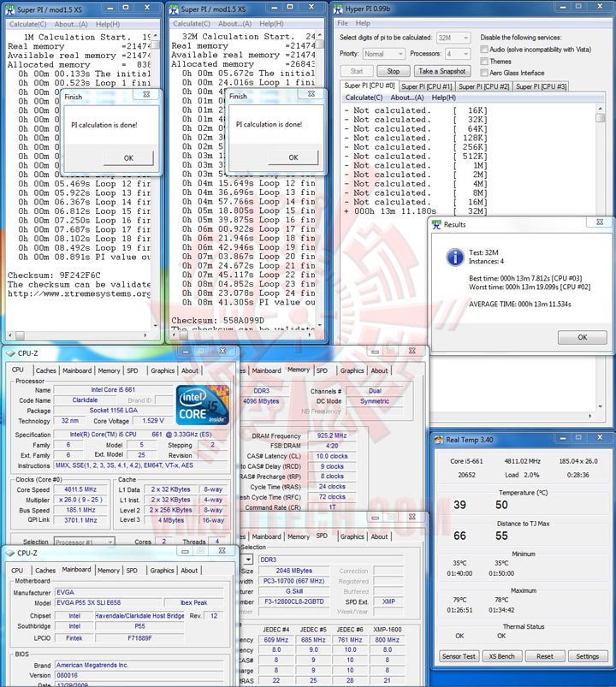Click the CPU-Z title bar icon of processor window
The height and width of the screenshot is (687, 616).
(10, 353)
